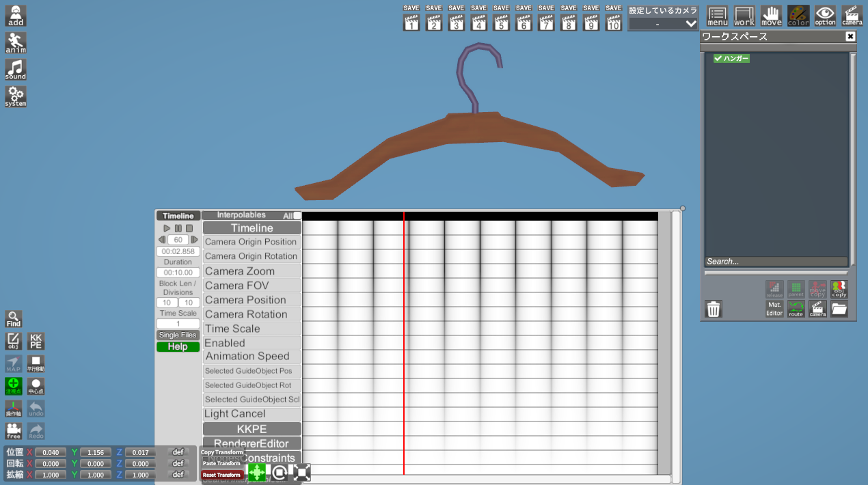Step to next frame arrow

194,240
